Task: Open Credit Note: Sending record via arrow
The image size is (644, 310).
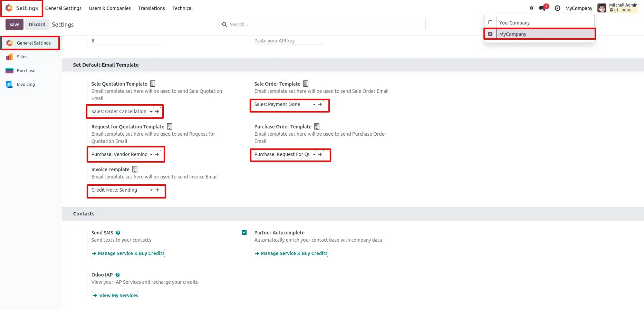Action: 157,190
